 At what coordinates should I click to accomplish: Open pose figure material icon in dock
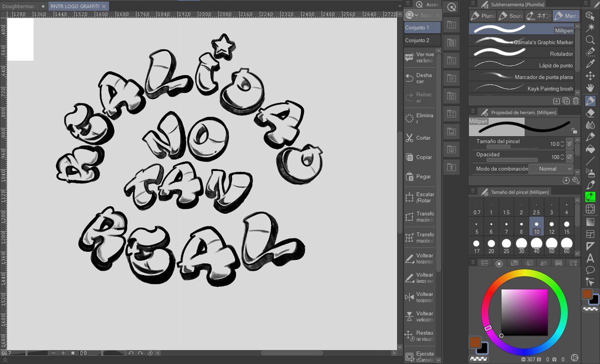tap(451, 166)
